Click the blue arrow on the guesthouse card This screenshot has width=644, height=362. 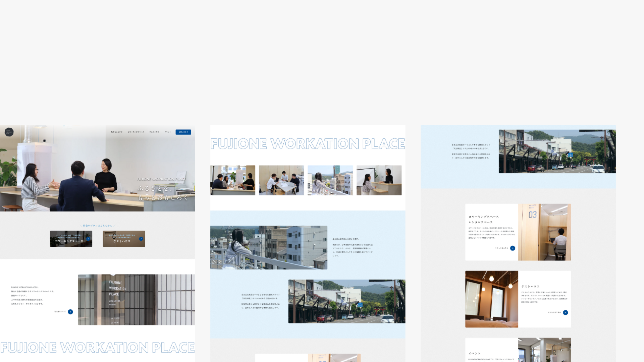click(x=566, y=312)
